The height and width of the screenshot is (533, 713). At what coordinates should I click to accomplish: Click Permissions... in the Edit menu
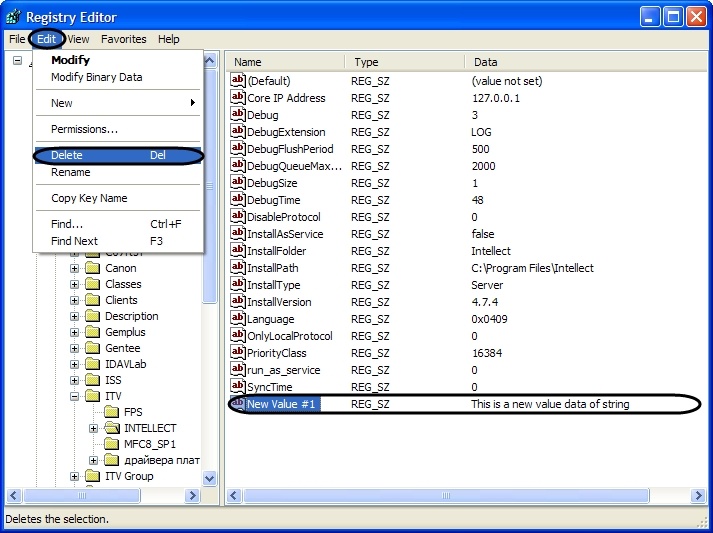click(x=84, y=129)
